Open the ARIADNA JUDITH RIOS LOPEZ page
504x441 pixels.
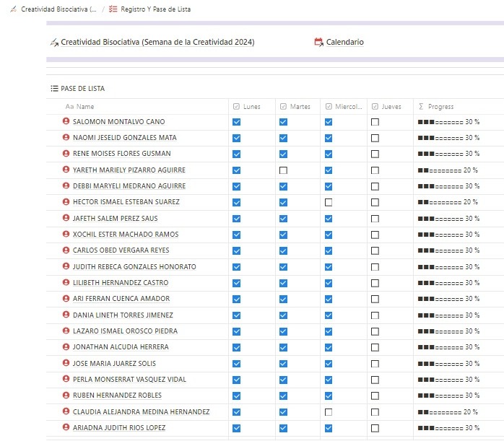pyautogui.click(x=119, y=427)
